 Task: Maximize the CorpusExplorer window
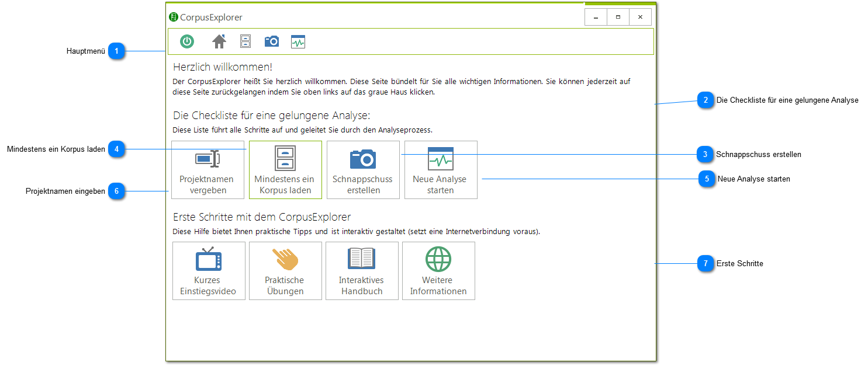pos(618,18)
